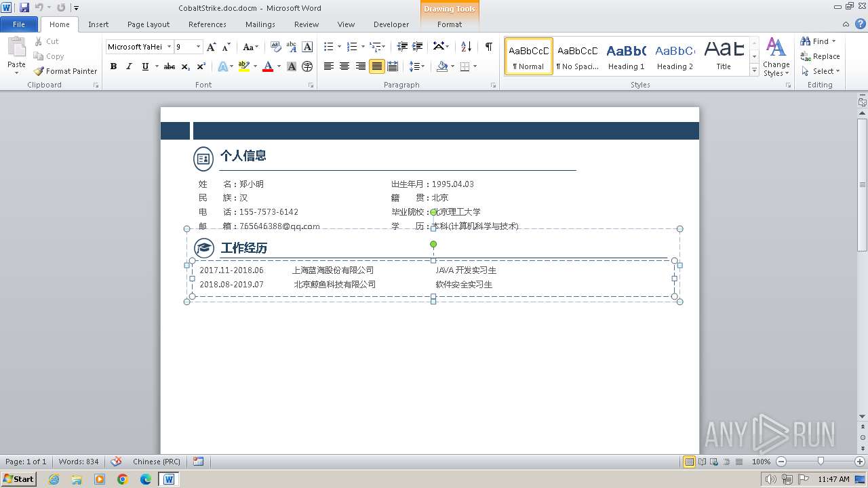
Task: Click the Words: 834 status entry
Action: 79,462
